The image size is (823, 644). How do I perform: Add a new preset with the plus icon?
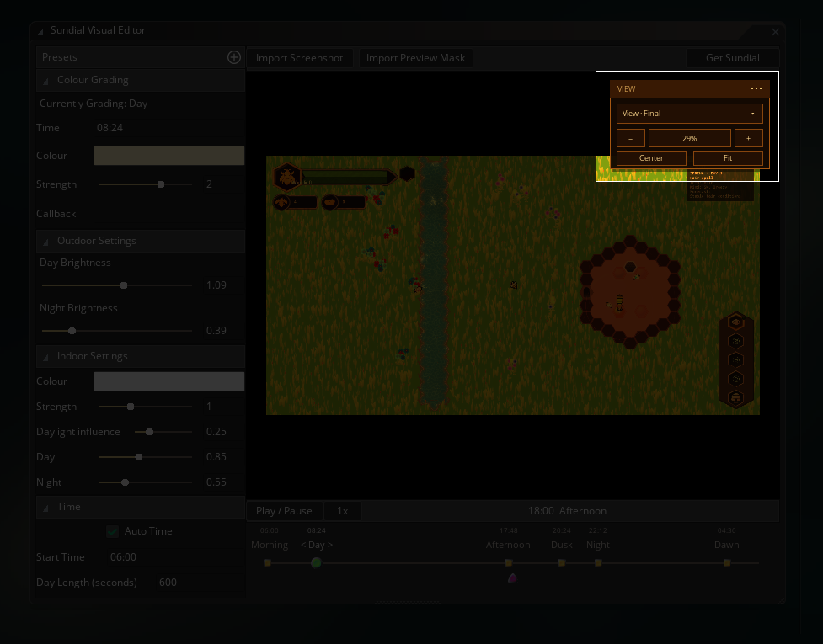pos(234,57)
